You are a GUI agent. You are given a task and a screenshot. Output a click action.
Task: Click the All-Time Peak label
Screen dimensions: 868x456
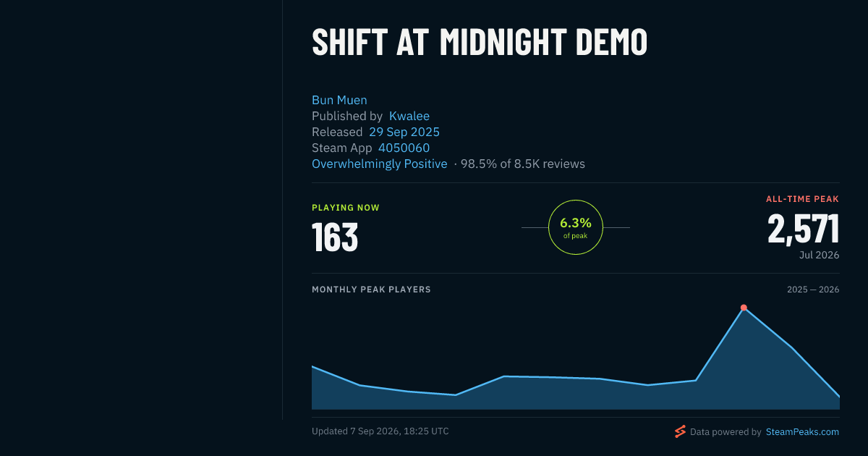pyautogui.click(x=803, y=198)
